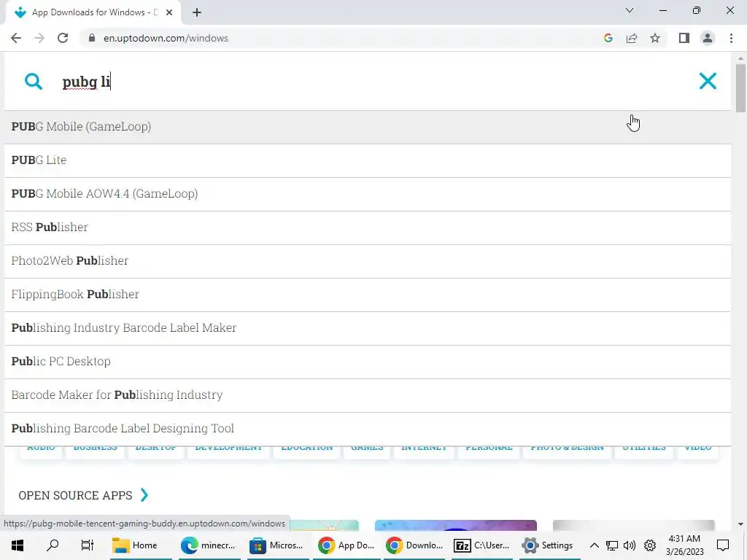Open the network tray icon

tap(612, 545)
